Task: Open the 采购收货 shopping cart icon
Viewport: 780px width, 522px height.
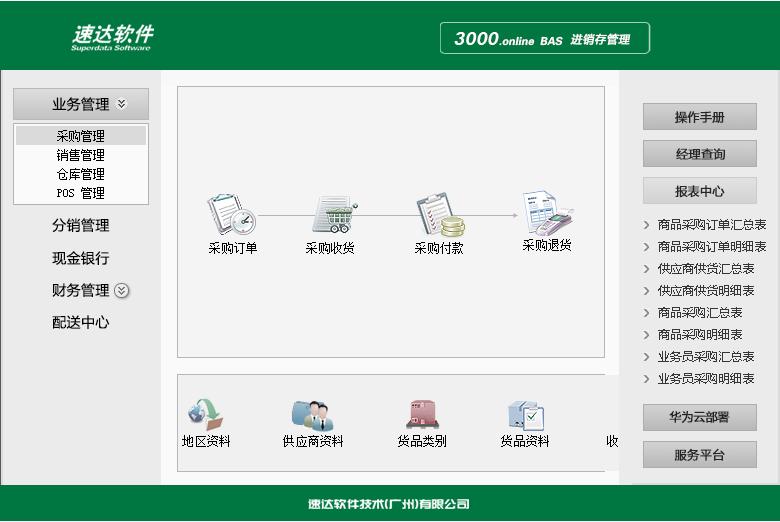Action: (x=334, y=215)
